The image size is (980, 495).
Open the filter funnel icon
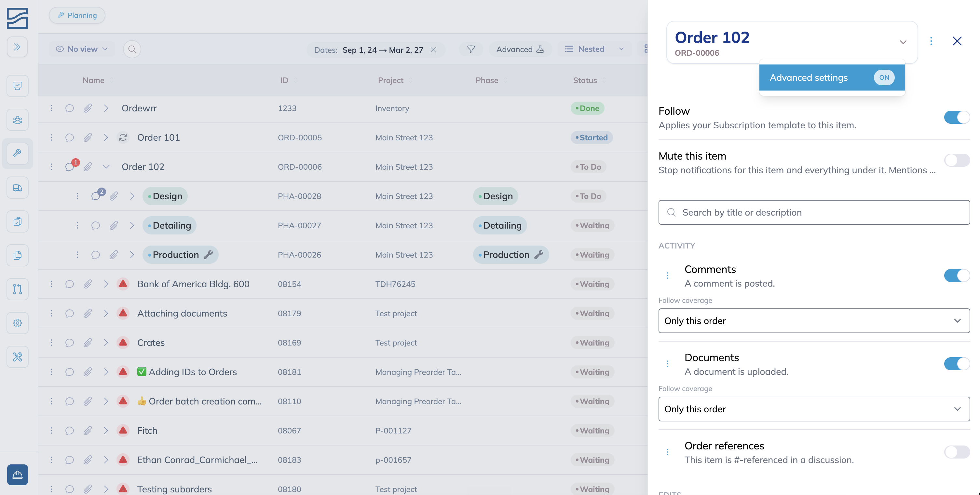click(470, 49)
